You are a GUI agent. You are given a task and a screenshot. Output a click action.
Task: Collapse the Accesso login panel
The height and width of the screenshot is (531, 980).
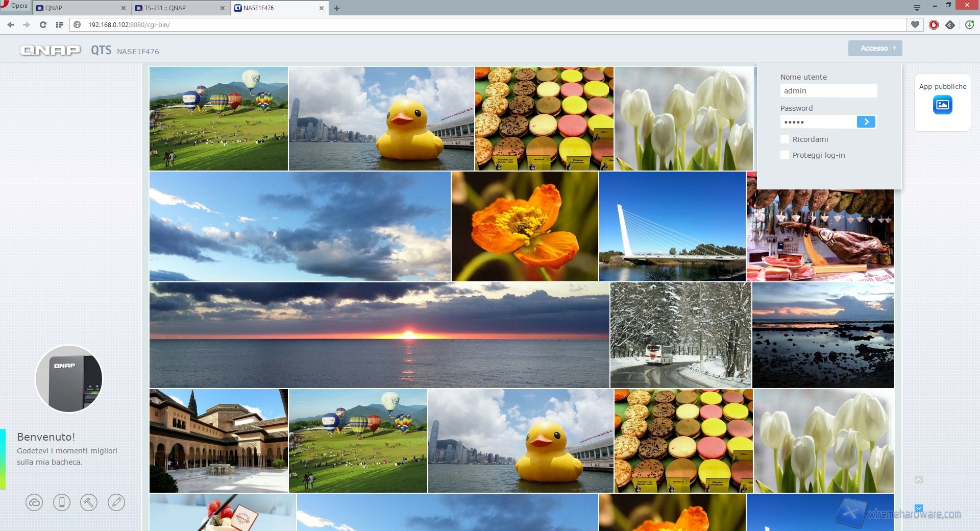coord(875,49)
